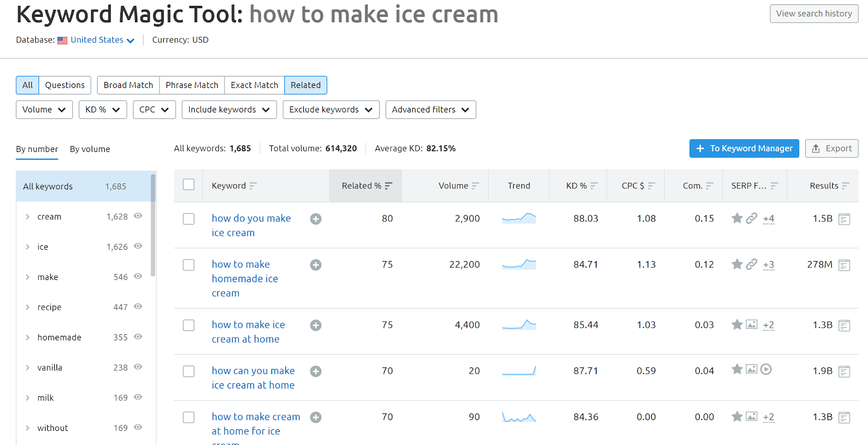Viewport: 868px width, 445px height.
Task: Toggle eye icon for 'ice' group
Action: coord(138,246)
